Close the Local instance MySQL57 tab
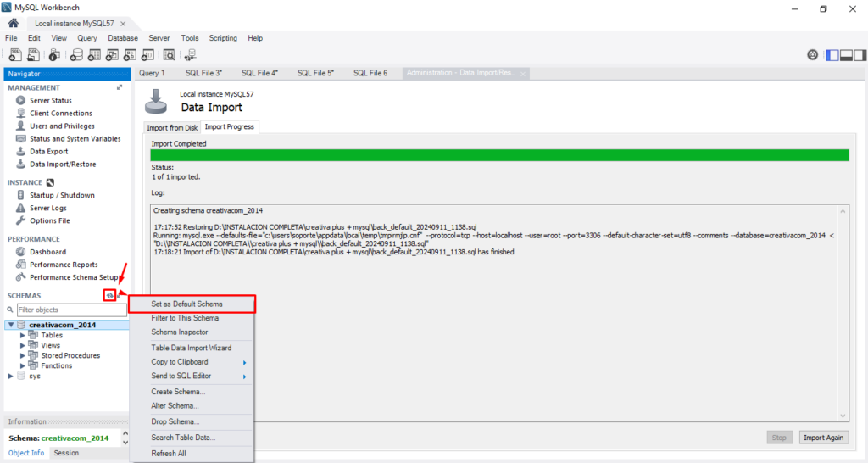 (x=123, y=24)
